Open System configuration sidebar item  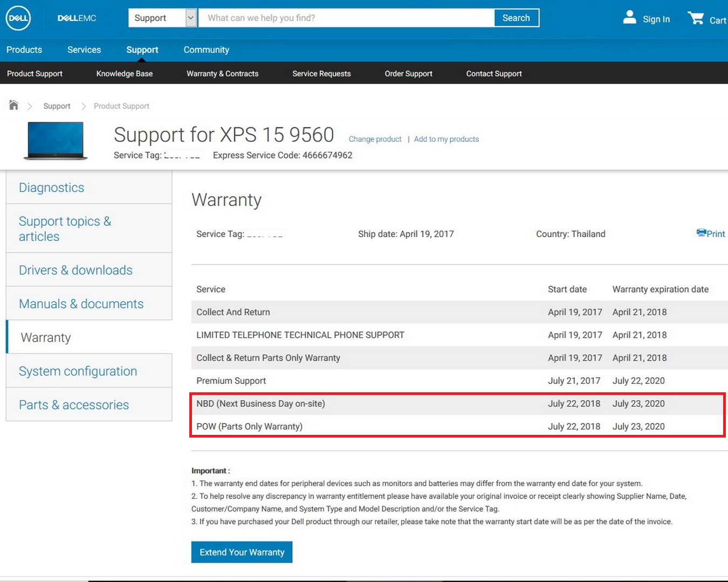coord(89,371)
